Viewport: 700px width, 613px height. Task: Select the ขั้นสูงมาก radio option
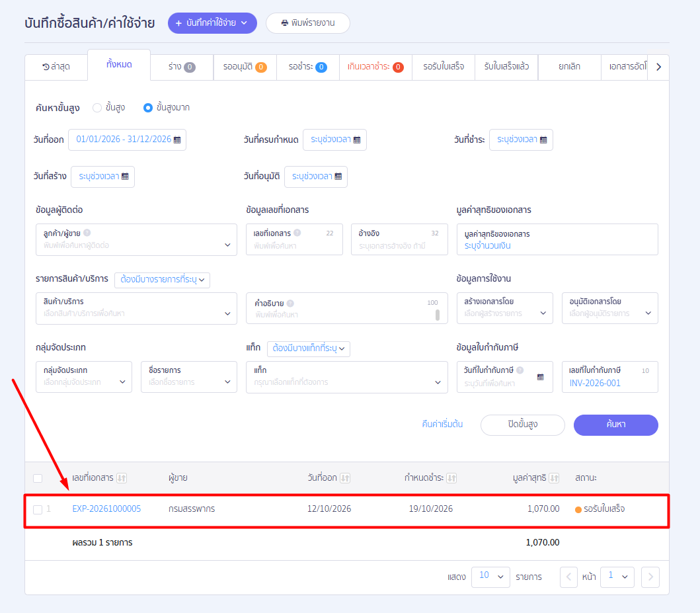pos(148,108)
